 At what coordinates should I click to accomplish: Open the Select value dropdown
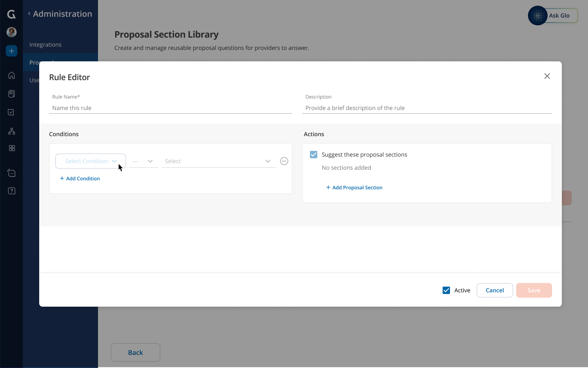pyautogui.click(x=218, y=161)
